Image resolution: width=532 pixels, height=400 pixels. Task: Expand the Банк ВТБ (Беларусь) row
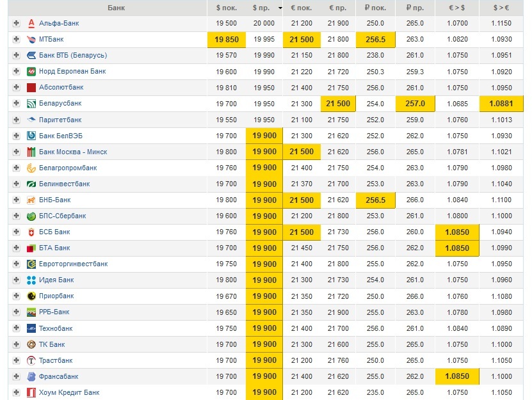click(x=16, y=55)
